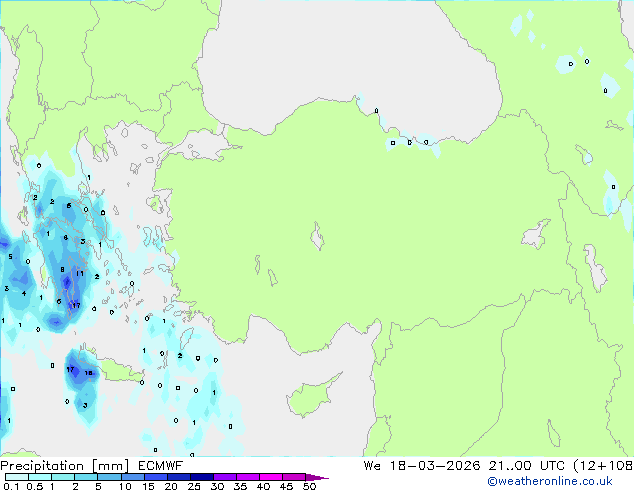
Task: Click the weekday label 'We' in the footer
Action: 372,466
